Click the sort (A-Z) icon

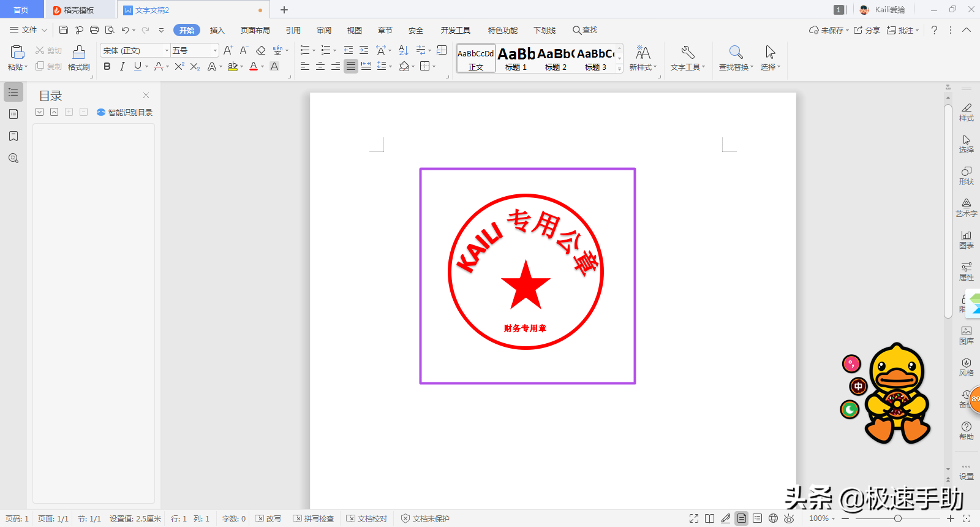pyautogui.click(x=403, y=50)
